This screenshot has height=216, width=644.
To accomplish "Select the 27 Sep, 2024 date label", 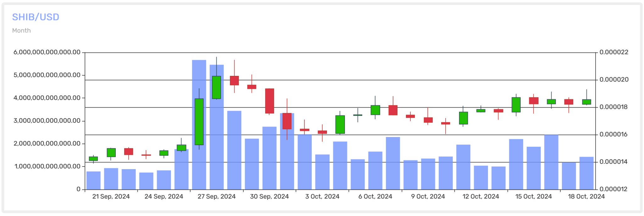I will click(217, 196).
